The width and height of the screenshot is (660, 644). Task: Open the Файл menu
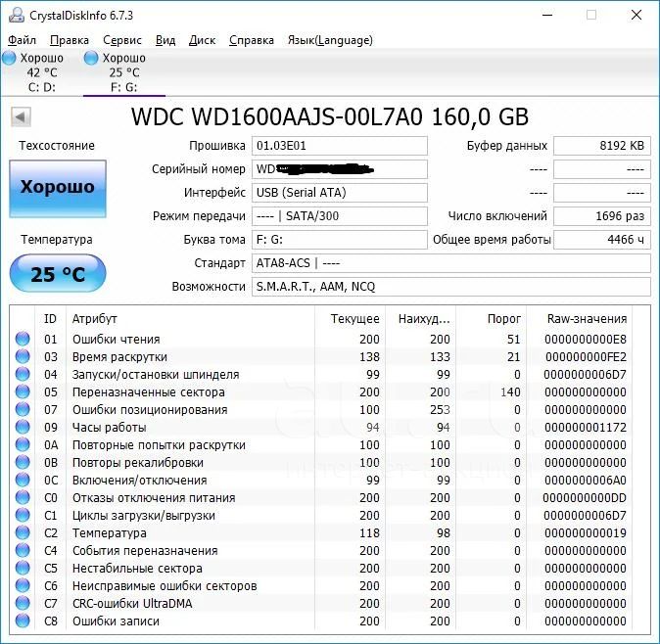[22, 40]
